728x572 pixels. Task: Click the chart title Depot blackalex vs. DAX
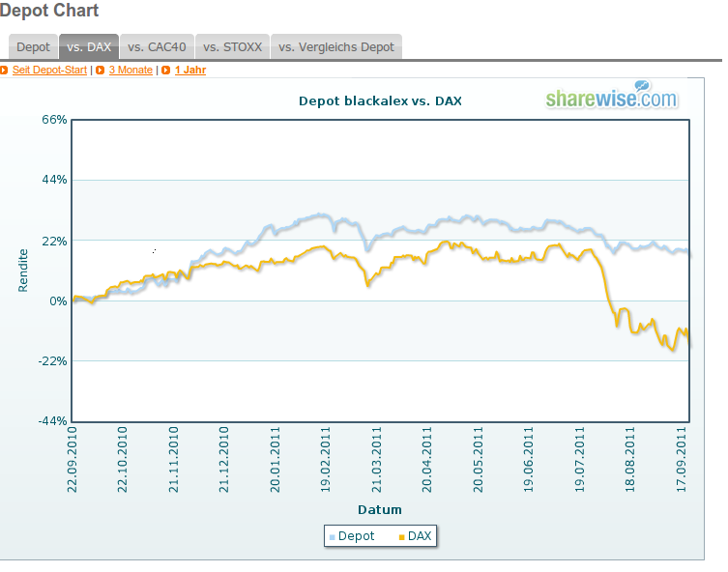(x=380, y=100)
